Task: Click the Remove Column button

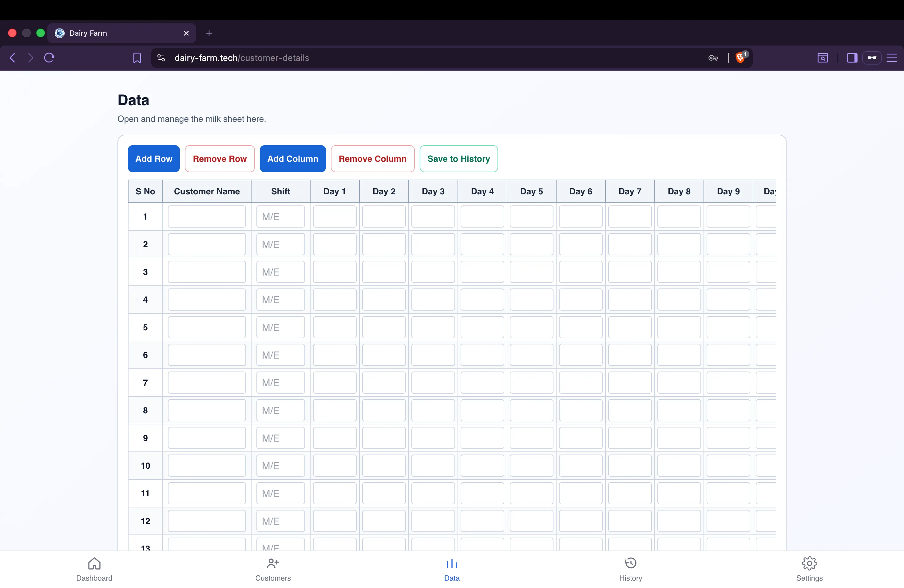Action: tap(372, 159)
